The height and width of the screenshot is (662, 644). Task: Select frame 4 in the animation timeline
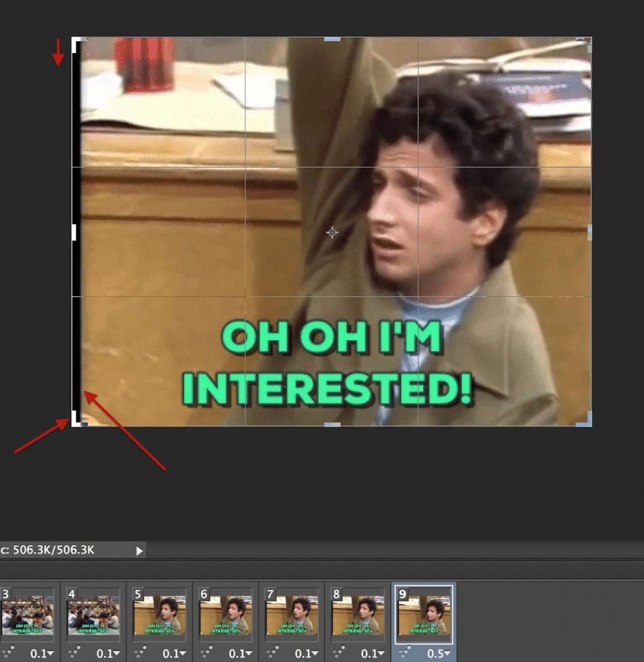[x=92, y=614]
